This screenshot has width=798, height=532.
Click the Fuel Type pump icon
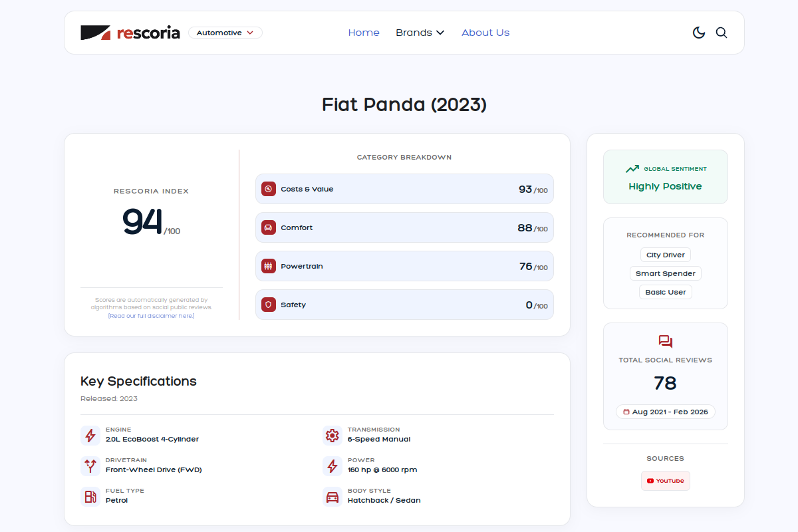[90, 497]
